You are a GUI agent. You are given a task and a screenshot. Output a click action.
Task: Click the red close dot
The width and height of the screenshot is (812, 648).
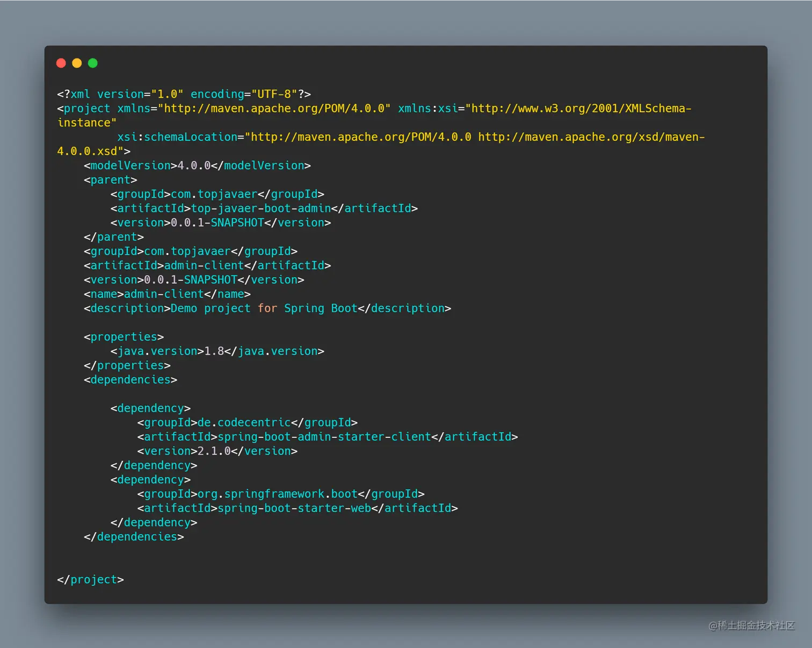61,63
